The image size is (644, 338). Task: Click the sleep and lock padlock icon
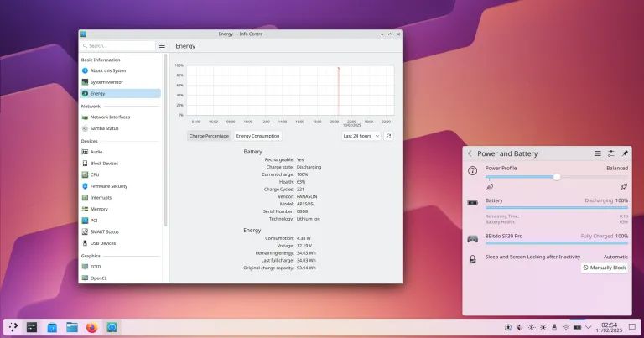(x=473, y=259)
